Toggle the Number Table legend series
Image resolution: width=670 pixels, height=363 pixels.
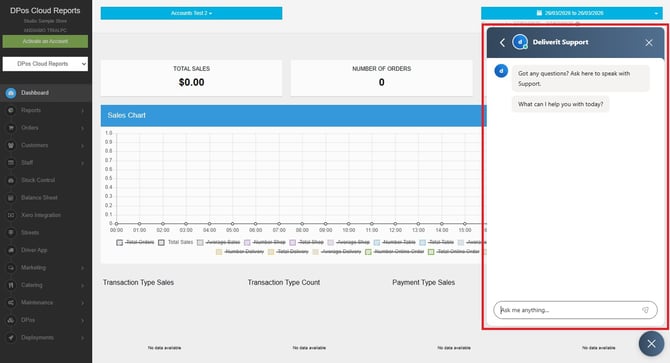(x=394, y=242)
